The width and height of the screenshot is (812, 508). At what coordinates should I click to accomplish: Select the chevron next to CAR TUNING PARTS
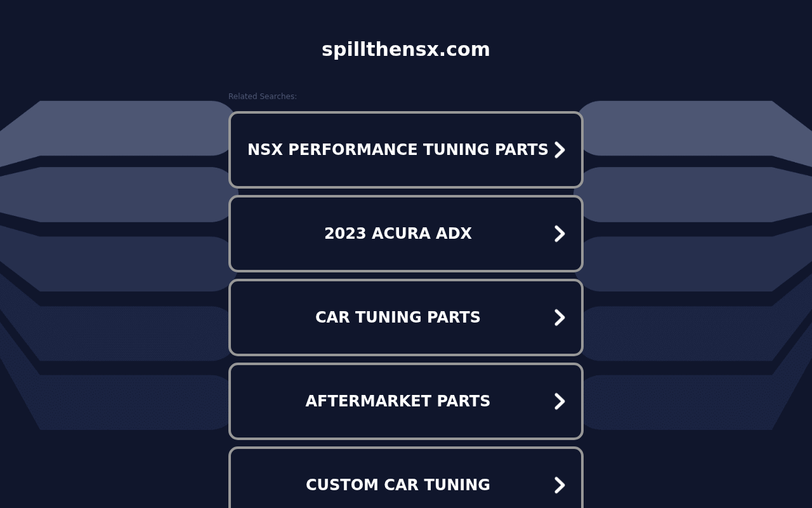(560, 317)
